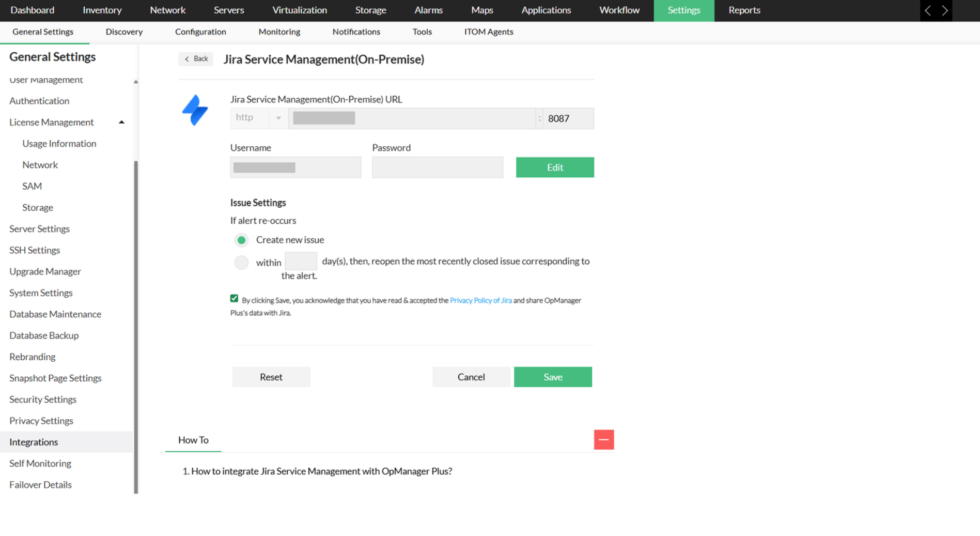Switch to the General Settings tab

pyautogui.click(x=43, y=32)
